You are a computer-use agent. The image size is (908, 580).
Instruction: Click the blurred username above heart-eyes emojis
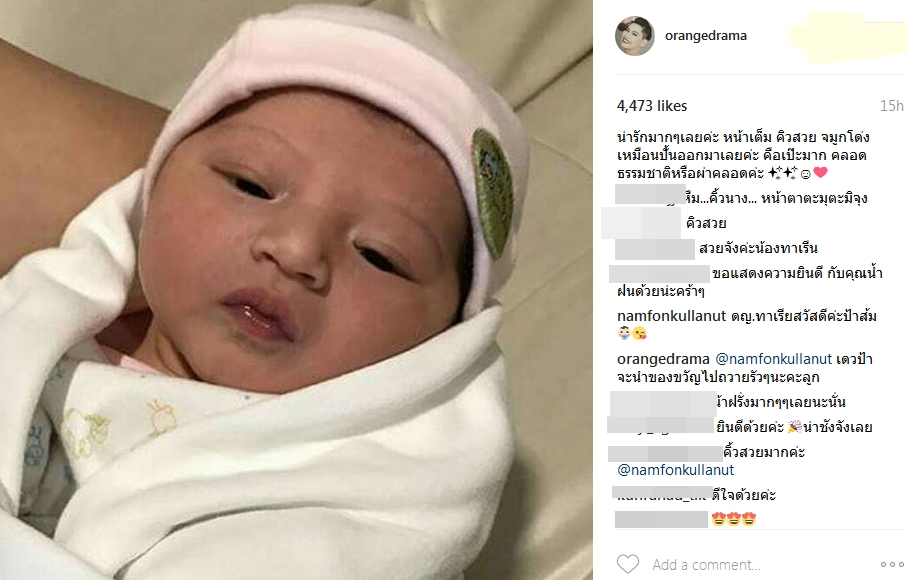pos(661,495)
